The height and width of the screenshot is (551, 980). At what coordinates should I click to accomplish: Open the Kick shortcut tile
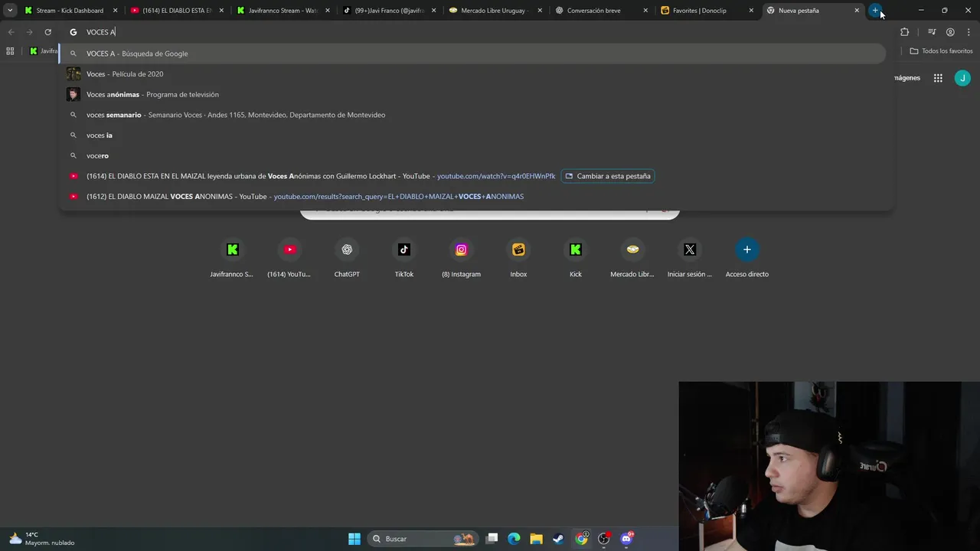pyautogui.click(x=576, y=259)
